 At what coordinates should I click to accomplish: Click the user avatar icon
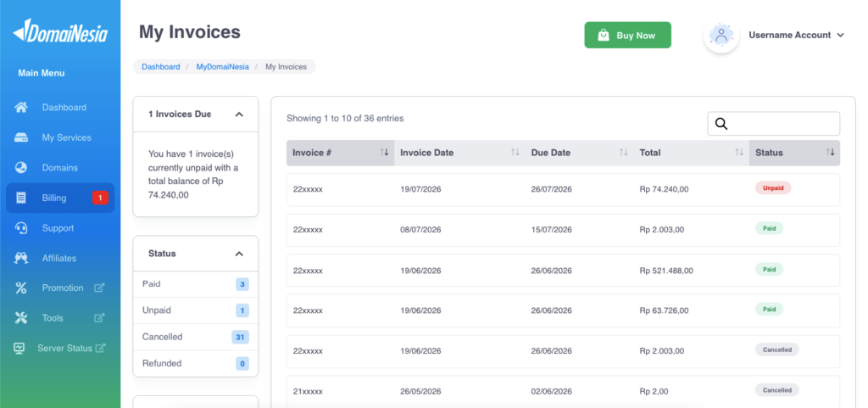tap(721, 35)
